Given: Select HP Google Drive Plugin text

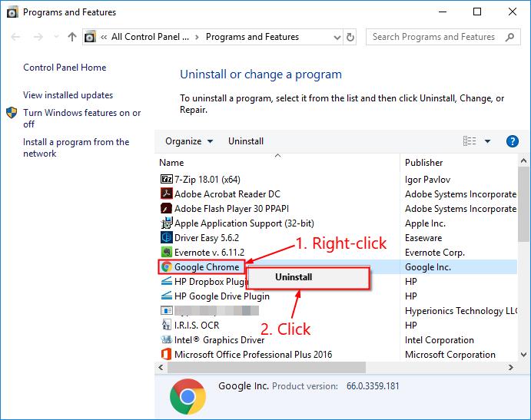Looking at the screenshot, I should [222, 296].
